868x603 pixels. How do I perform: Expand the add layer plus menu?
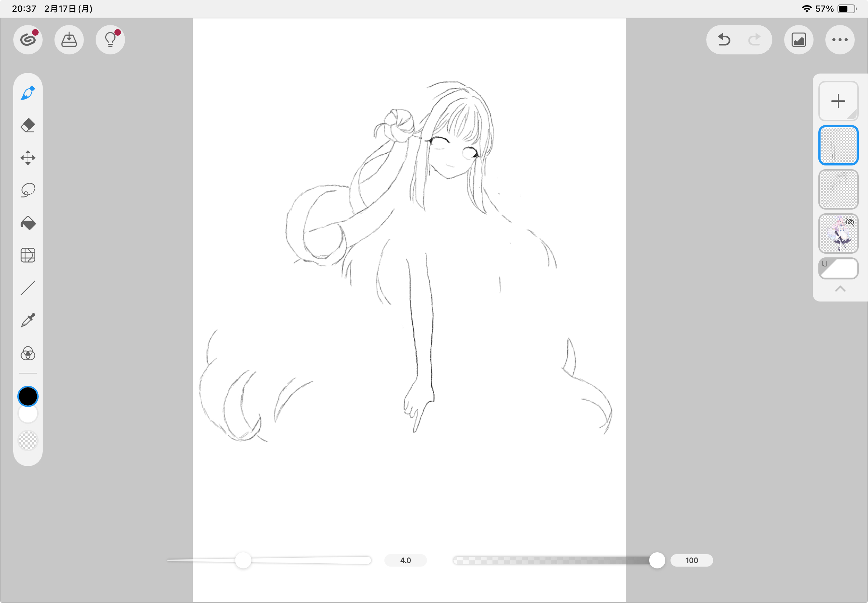[838, 101]
